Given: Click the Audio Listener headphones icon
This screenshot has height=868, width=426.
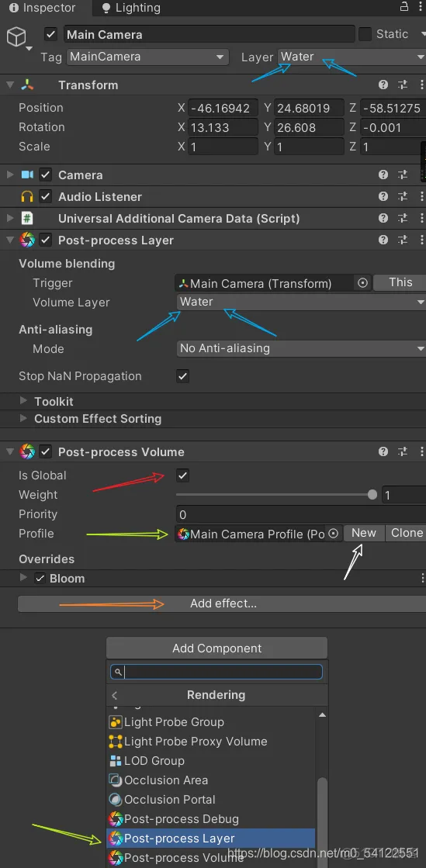Looking at the screenshot, I should (x=27, y=196).
